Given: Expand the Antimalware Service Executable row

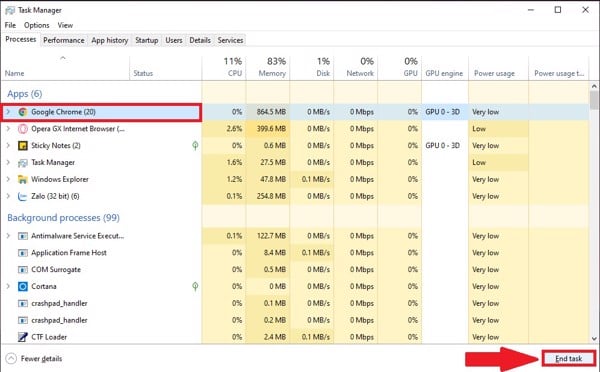Looking at the screenshot, I should 8,236.
